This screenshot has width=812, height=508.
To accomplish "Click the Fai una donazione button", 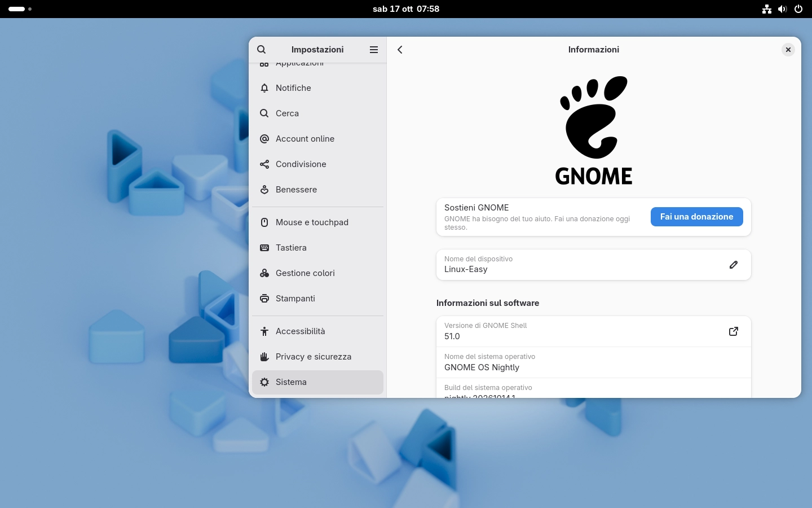I will 696,217.
